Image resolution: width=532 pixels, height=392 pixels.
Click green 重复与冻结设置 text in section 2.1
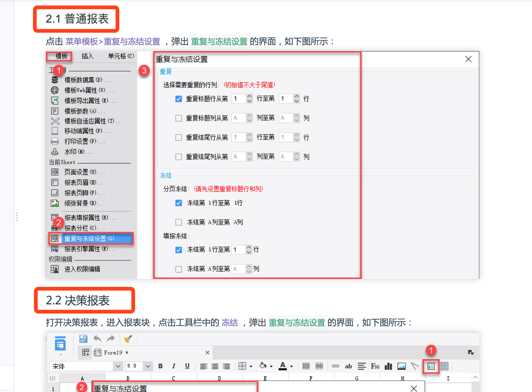coord(219,41)
